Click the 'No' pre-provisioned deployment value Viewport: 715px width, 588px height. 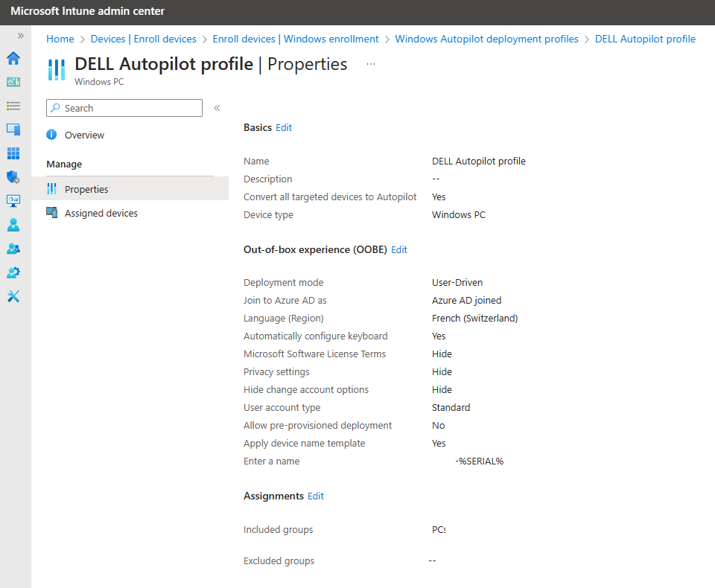(438, 425)
